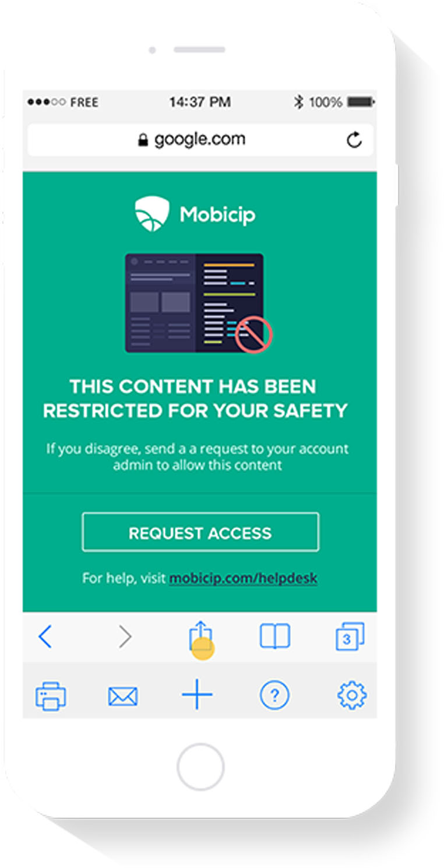Click the printer icon

coord(51,696)
